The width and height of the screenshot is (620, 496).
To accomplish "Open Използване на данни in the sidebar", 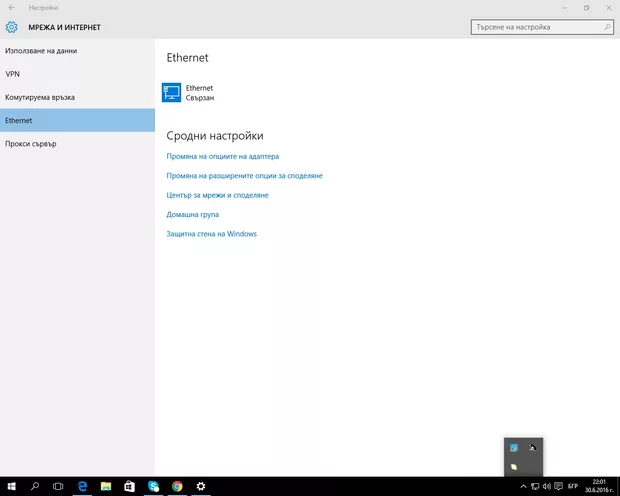I will tap(41, 50).
